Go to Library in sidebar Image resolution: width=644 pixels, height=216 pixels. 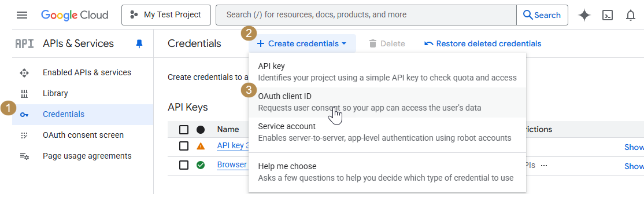[55, 93]
